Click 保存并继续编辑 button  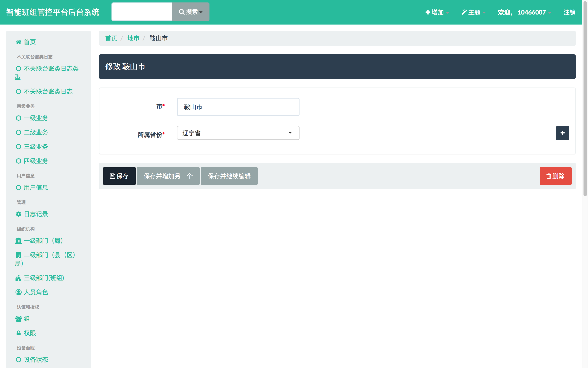[229, 176]
